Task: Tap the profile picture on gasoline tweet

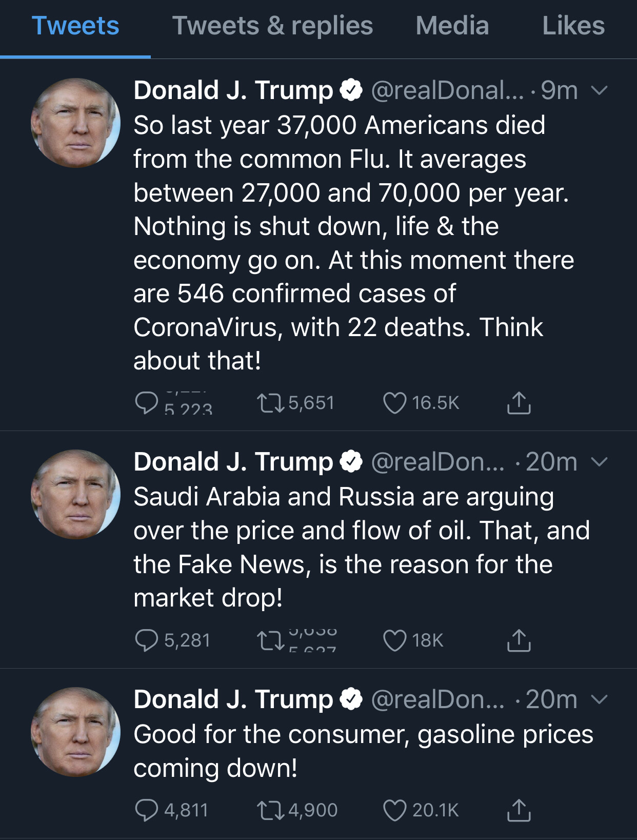Action: point(76,731)
